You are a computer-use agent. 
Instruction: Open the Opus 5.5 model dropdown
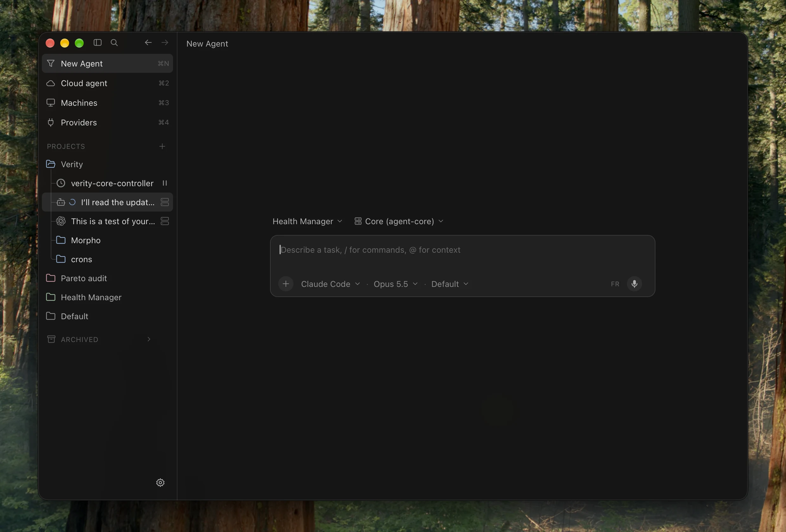tap(395, 284)
